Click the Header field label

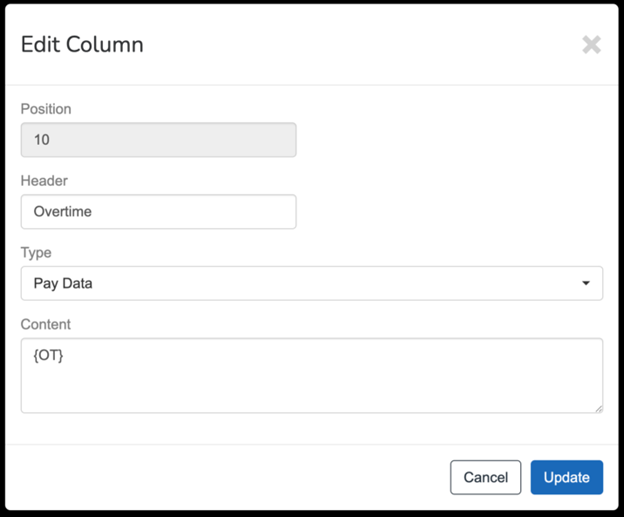[x=44, y=181]
